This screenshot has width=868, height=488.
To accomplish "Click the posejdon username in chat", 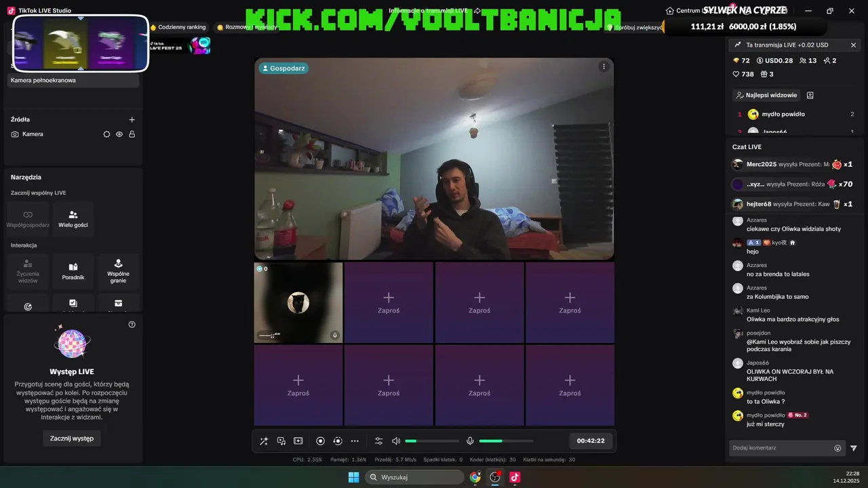I will coord(758,333).
